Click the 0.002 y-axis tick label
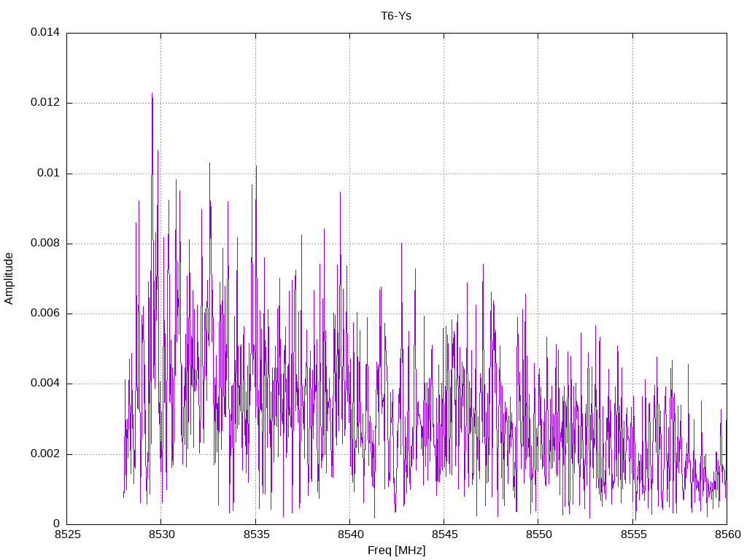The height and width of the screenshot is (560, 747). click(x=45, y=454)
